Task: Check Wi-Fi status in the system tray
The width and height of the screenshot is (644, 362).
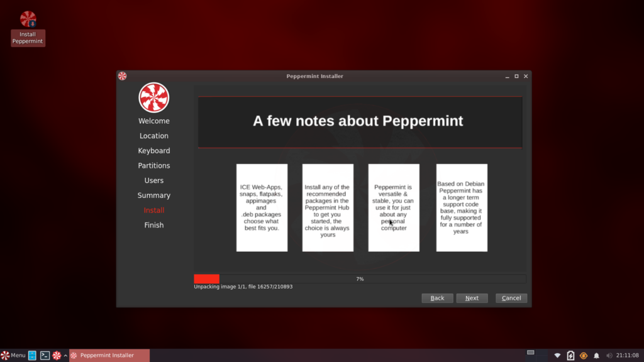Action: coord(557,355)
